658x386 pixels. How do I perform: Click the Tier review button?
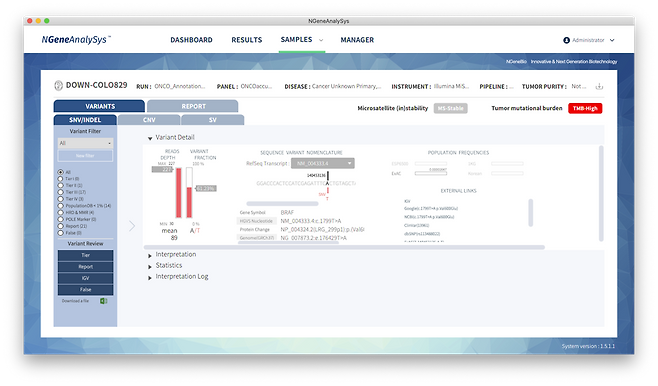click(x=85, y=255)
